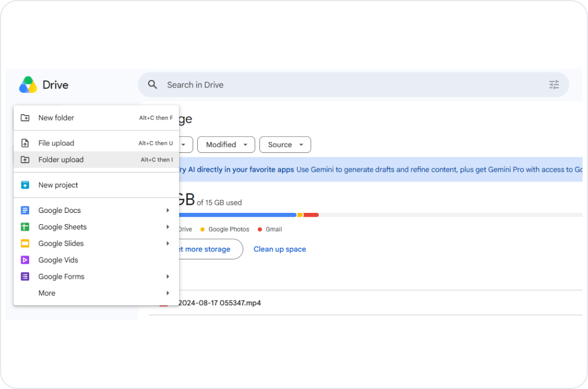Click the New project icon
Viewport: 588px width, 389px height.
coord(25,185)
